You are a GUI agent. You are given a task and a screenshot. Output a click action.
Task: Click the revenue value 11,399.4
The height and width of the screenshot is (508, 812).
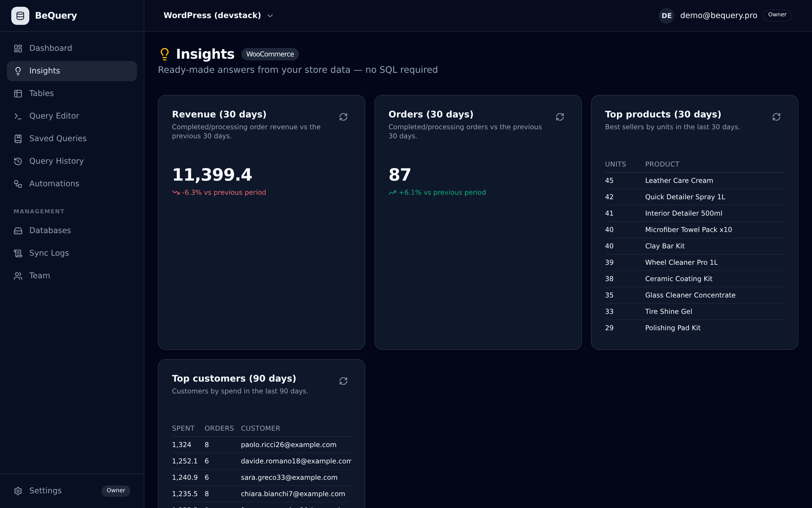click(x=212, y=175)
